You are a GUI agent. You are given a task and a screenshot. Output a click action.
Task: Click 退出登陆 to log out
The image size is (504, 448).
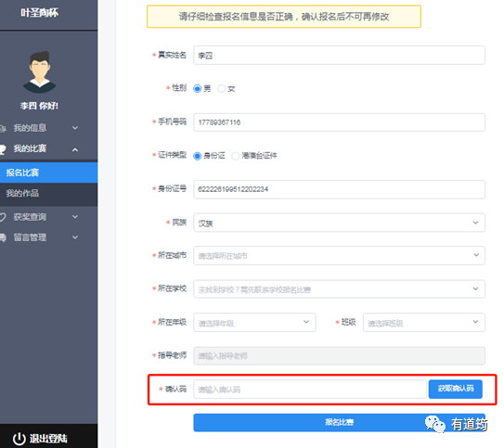pyautogui.click(x=48, y=439)
